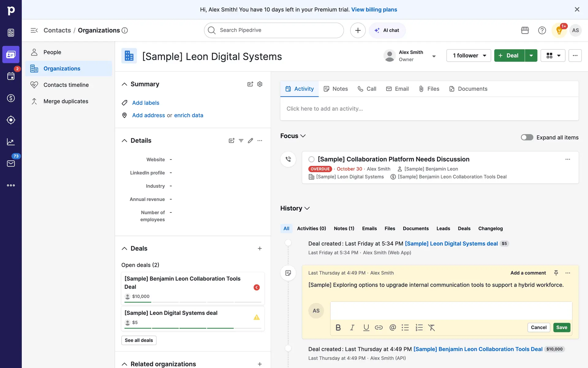The image size is (588, 368).
Task: Open the Insights chart icon in sidebar
Action: (x=11, y=142)
